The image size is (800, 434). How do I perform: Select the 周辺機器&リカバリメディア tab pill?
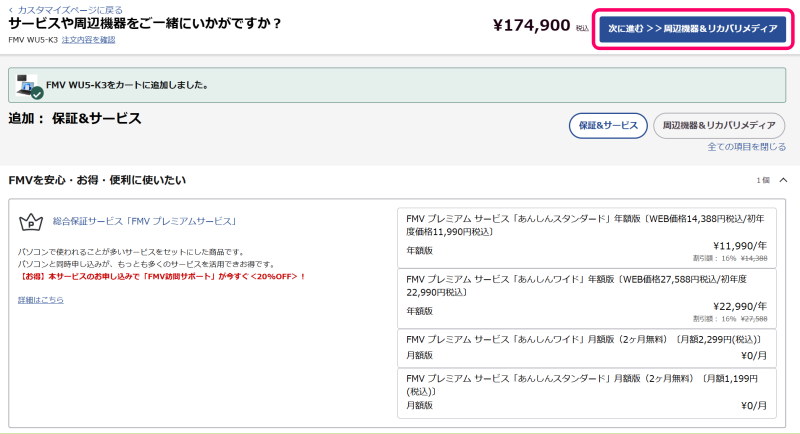tap(719, 125)
